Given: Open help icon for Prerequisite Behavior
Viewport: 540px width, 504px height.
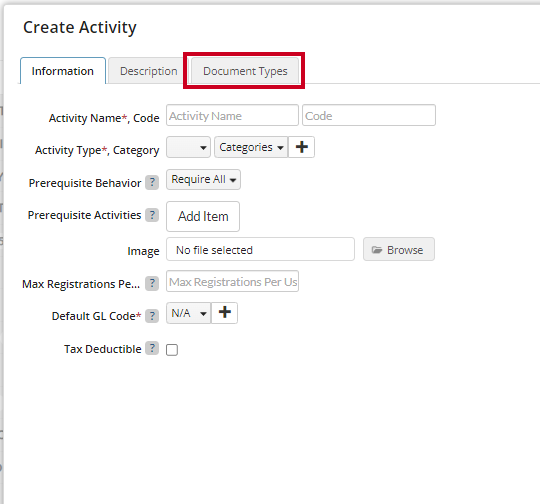Looking at the screenshot, I should coord(152,183).
